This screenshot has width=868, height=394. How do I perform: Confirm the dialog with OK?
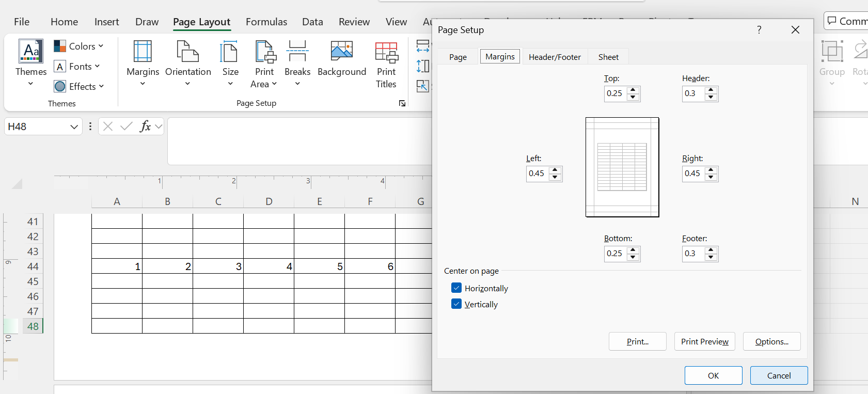coord(714,375)
